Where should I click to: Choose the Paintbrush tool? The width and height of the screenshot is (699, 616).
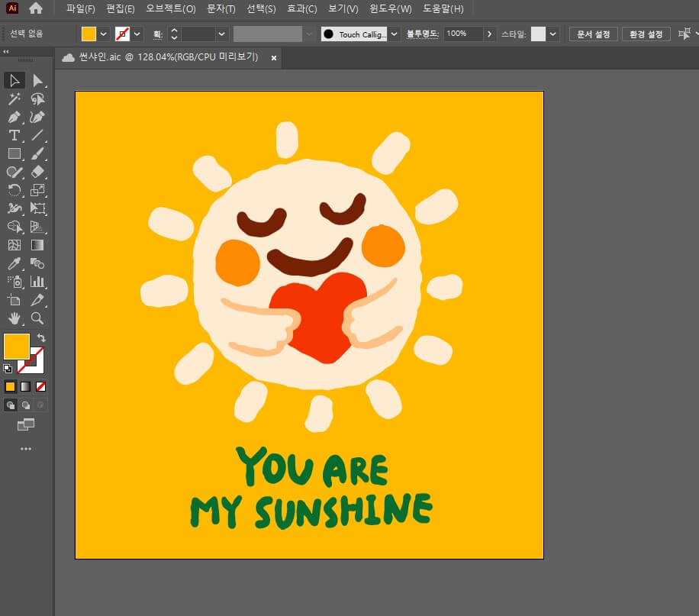click(37, 153)
